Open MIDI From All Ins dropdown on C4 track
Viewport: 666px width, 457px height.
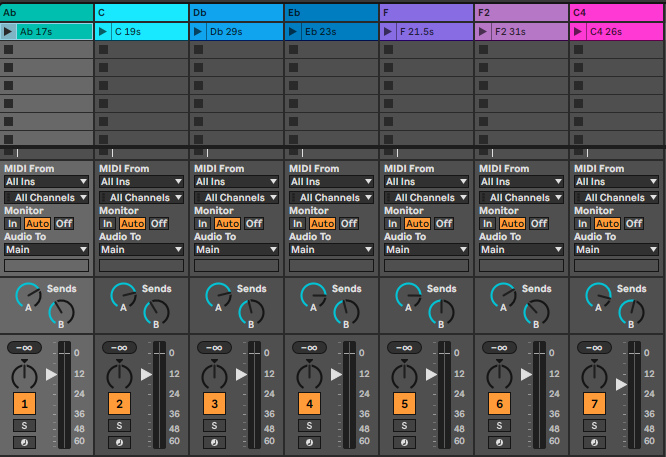[616, 182]
